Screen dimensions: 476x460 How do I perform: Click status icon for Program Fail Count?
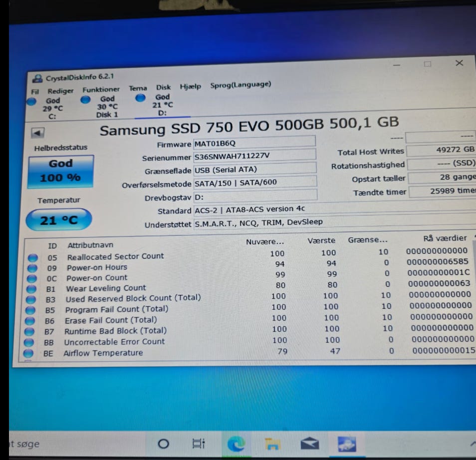30,310
